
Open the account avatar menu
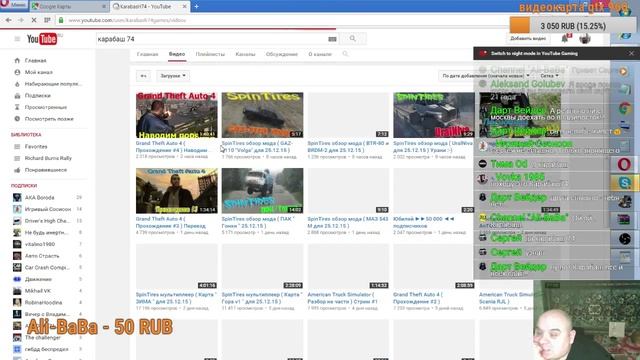585,39
